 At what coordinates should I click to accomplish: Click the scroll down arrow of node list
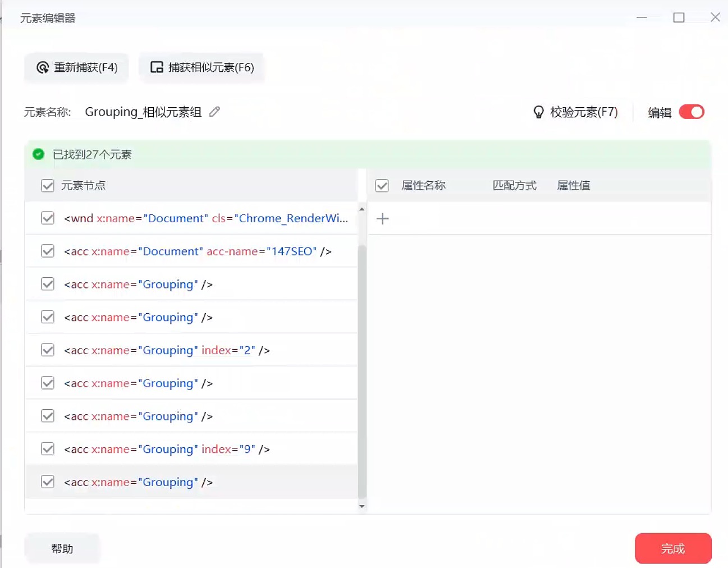(x=361, y=506)
